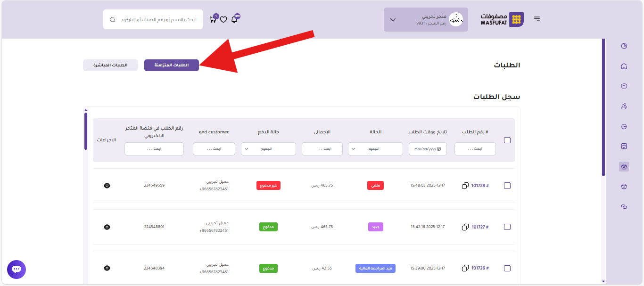The image size is (644, 286).
Task: Switch to الطلبات المتزامنة tab
Action: tap(172, 65)
